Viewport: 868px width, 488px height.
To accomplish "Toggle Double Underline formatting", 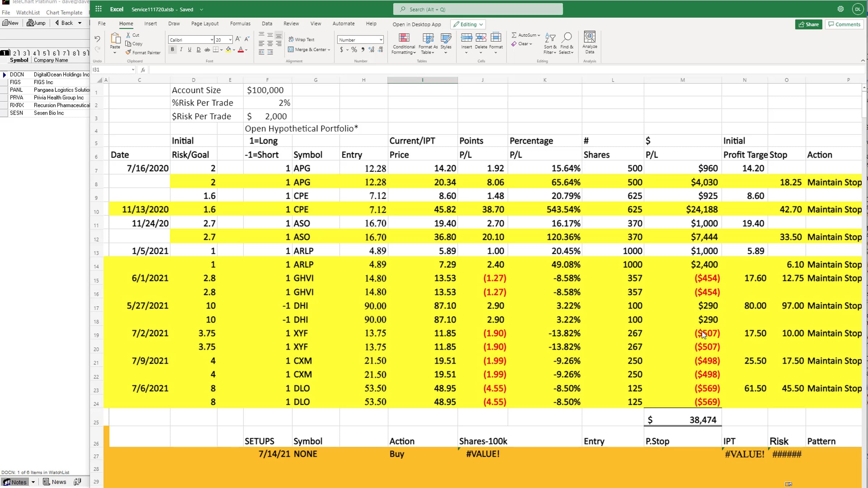I will (x=198, y=50).
